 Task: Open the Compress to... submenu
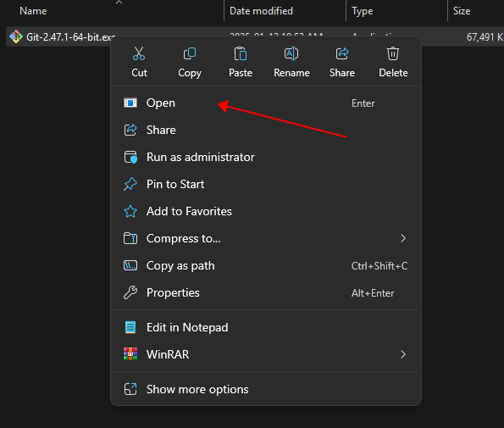266,239
